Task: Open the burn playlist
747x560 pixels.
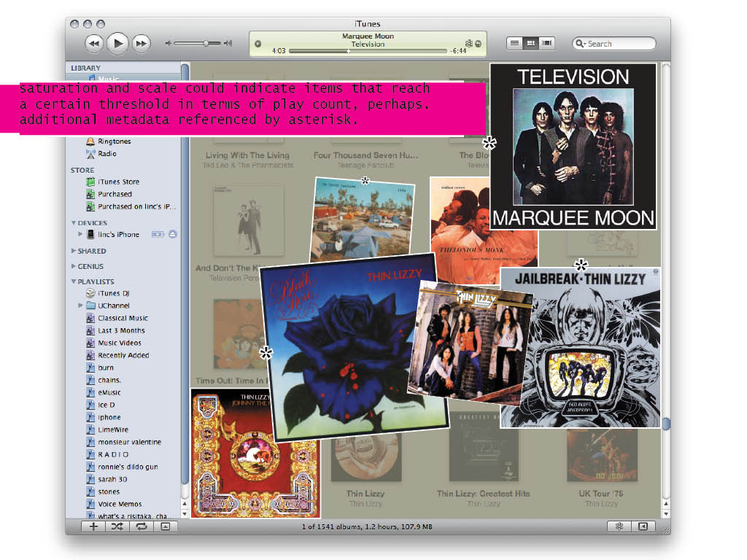Action: [x=106, y=367]
